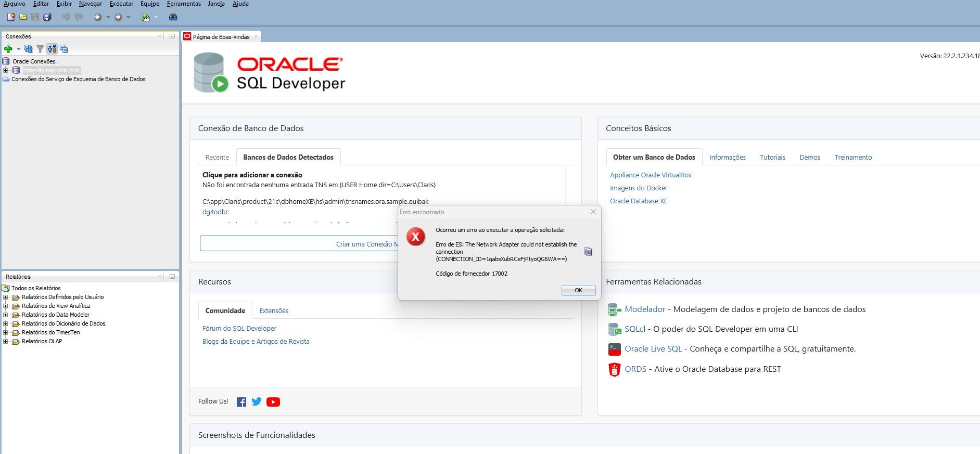Image resolution: width=980 pixels, height=454 pixels.
Task: Close the Página de Boas-Vindas tab
Action: (x=256, y=36)
